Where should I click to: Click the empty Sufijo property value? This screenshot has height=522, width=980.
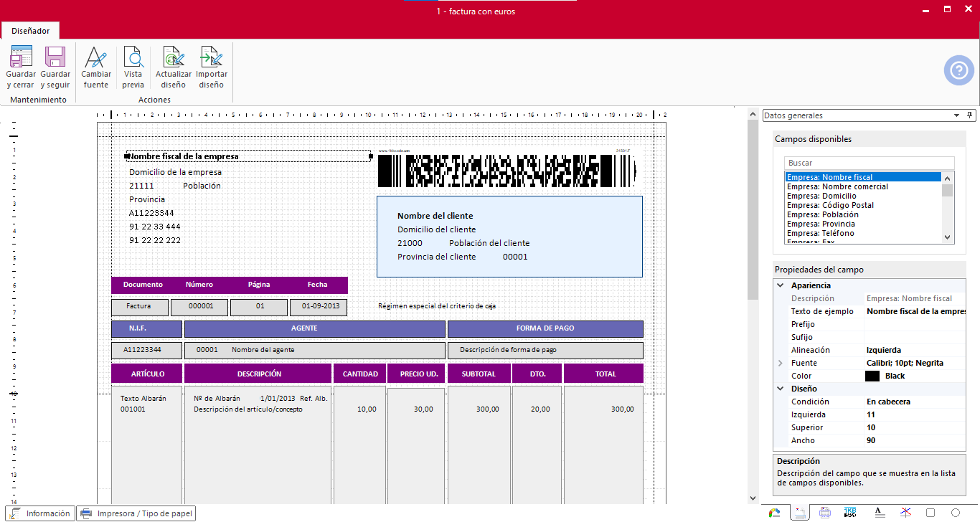pyautogui.click(x=915, y=337)
